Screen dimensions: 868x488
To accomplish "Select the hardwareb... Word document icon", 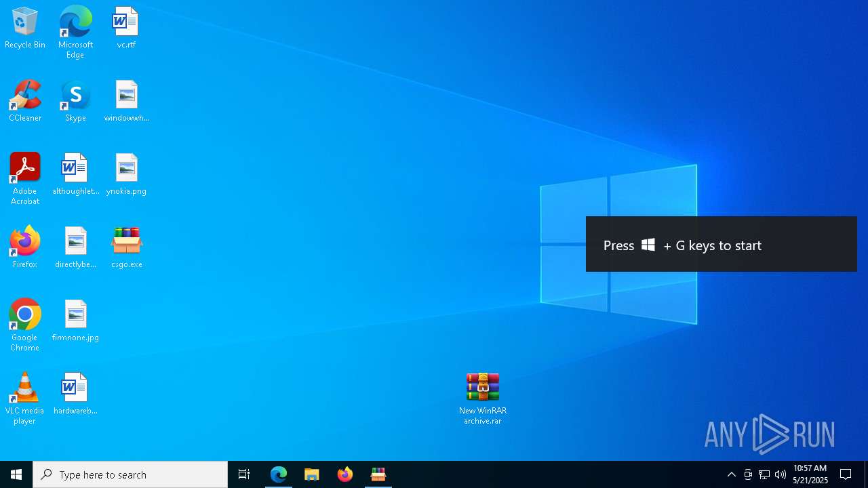I will (75, 394).
